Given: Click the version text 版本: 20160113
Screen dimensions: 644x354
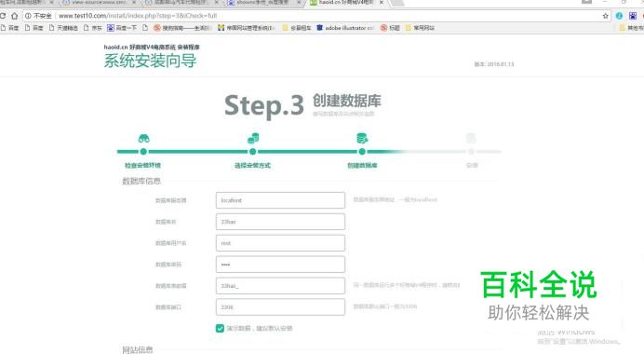Looking at the screenshot, I should click(x=494, y=64).
